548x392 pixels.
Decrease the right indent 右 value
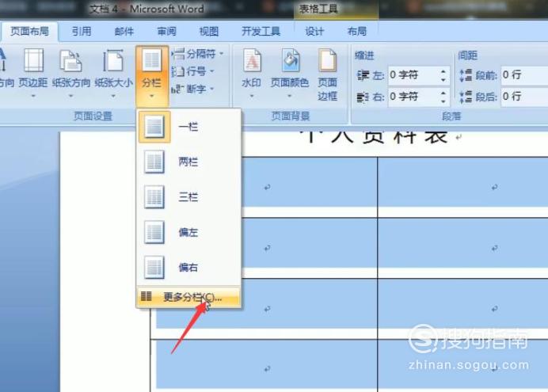tap(443, 101)
